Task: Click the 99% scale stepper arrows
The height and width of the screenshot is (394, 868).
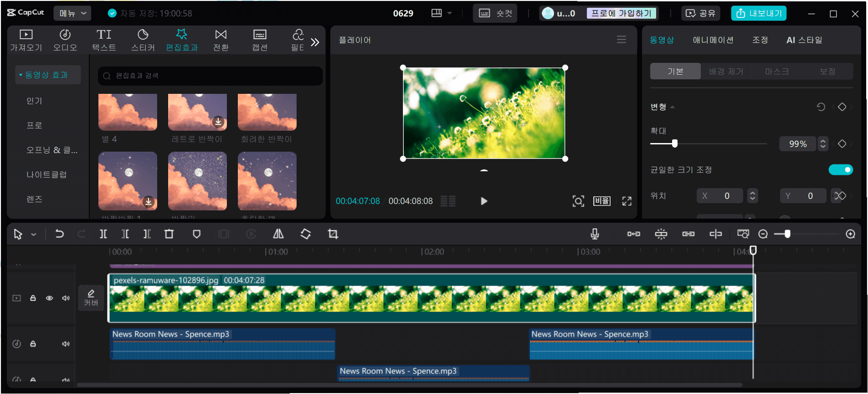Action: [823, 143]
